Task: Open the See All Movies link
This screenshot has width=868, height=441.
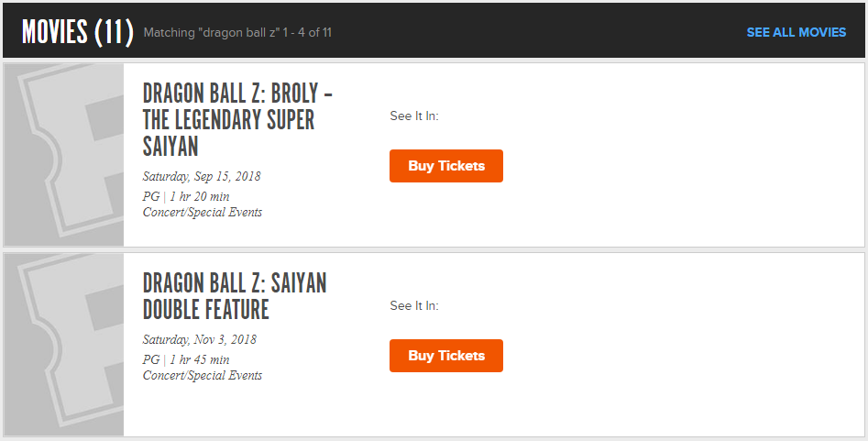Action: (796, 32)
